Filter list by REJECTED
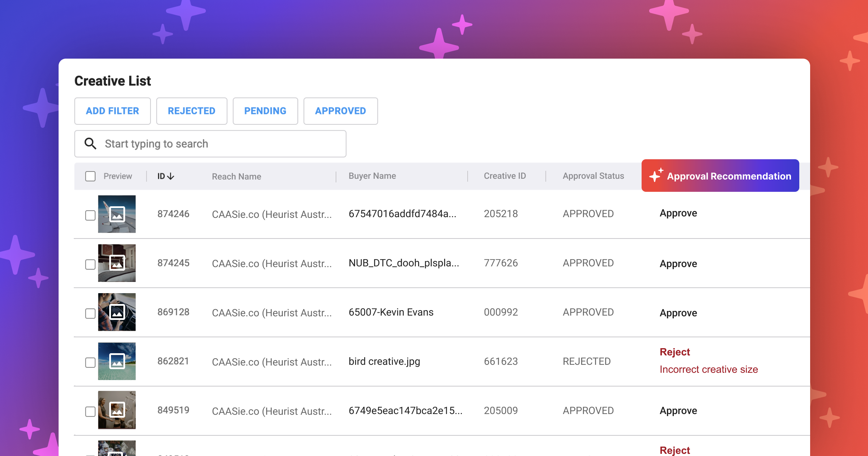This screenshot has width=868, height=456. point(192,111)
